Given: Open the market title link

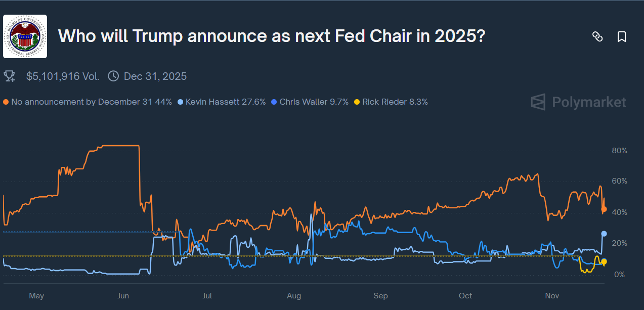Looking at the screenshot, I should point(272,36).
